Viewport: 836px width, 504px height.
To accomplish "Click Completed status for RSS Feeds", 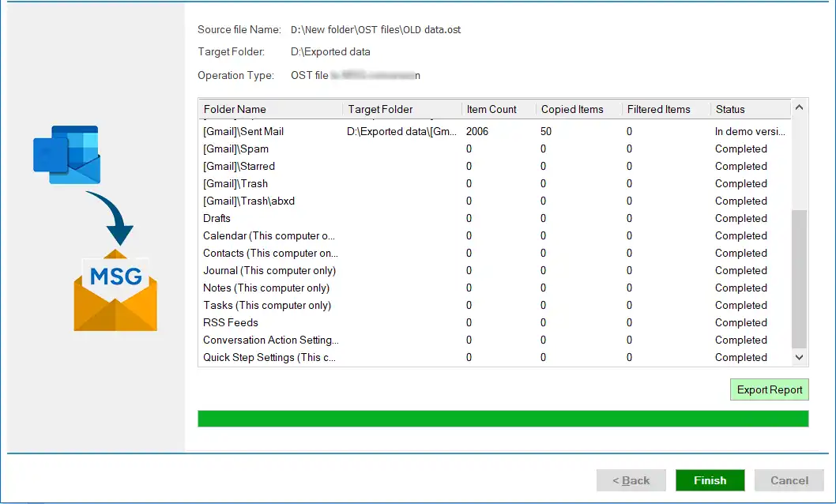I will pos(741,323).
